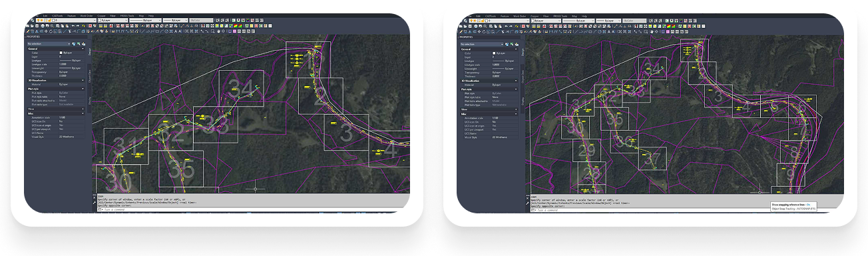This screenshot has width=868, height=256.
Task: Open CADTools menu in left AutoCAD window
Action: click(57, 16)
